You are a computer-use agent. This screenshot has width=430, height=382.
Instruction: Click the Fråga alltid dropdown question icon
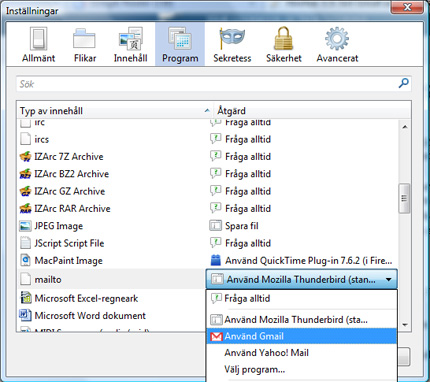click(216, 298)
